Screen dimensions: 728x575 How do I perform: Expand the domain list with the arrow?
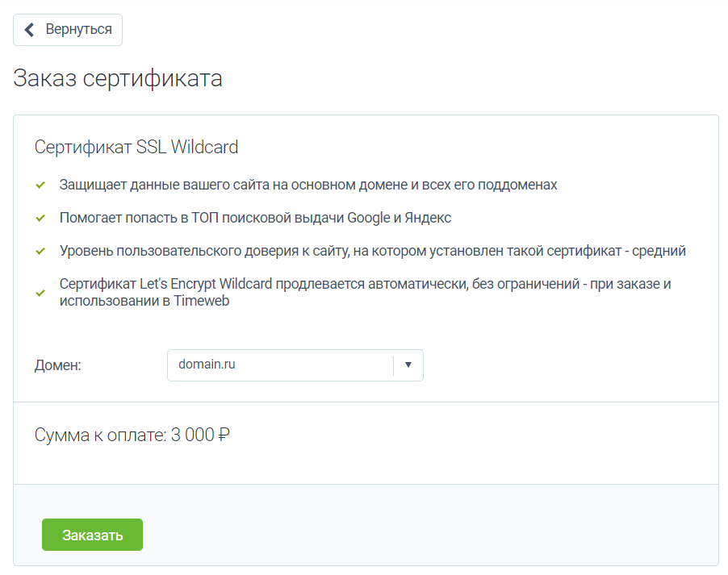tap(408, 365)
